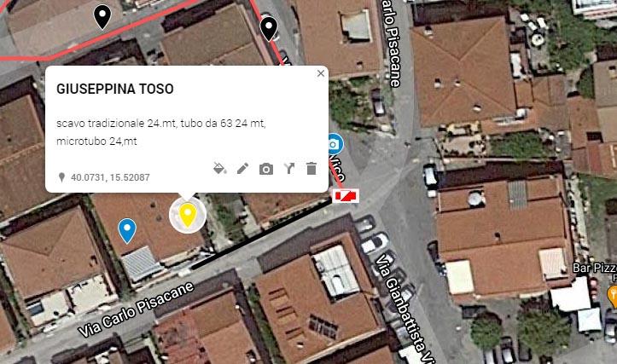Select the red and white cabinet marker
The image size is (617, 364).
click(346, 196)
